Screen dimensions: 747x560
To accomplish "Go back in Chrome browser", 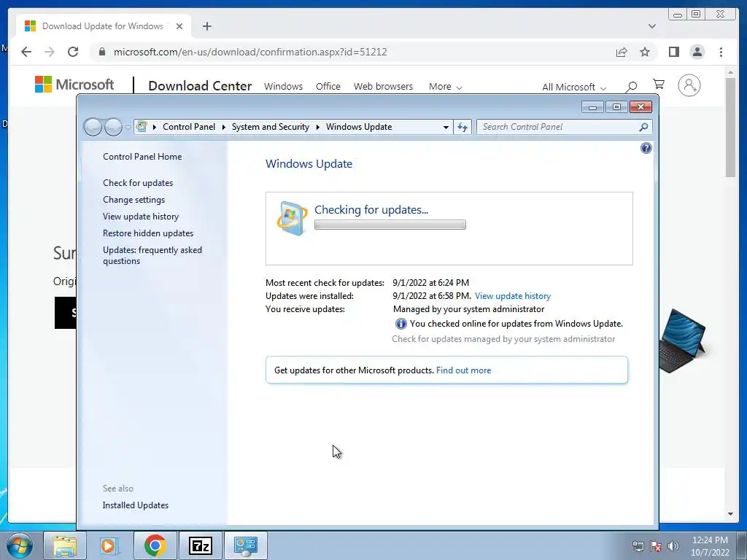I will 26,52.
